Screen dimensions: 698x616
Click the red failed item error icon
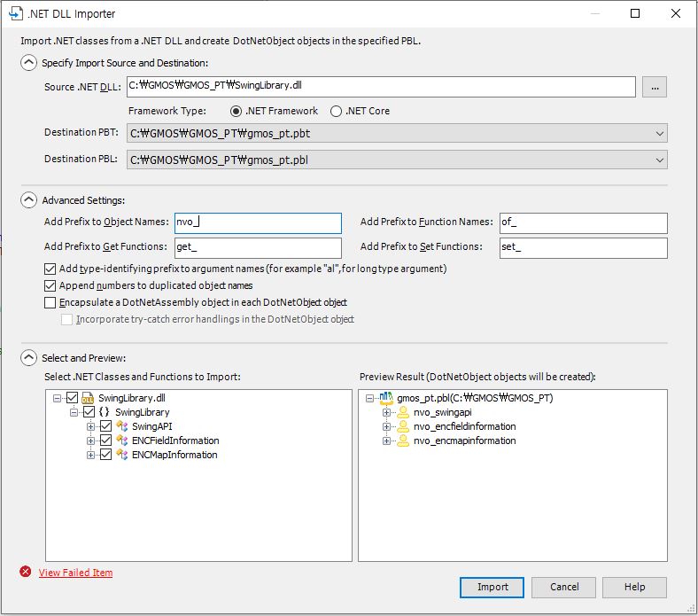[26, 573]
